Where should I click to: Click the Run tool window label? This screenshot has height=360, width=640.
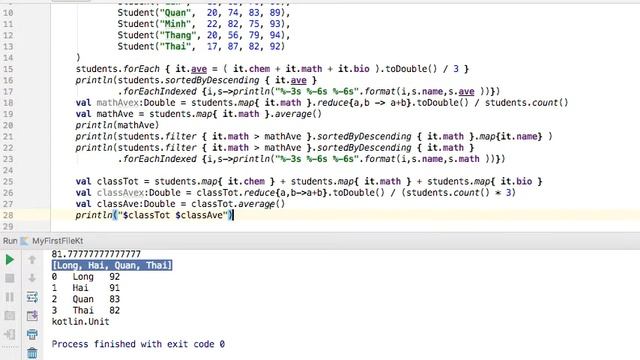(x=10, y=241)
